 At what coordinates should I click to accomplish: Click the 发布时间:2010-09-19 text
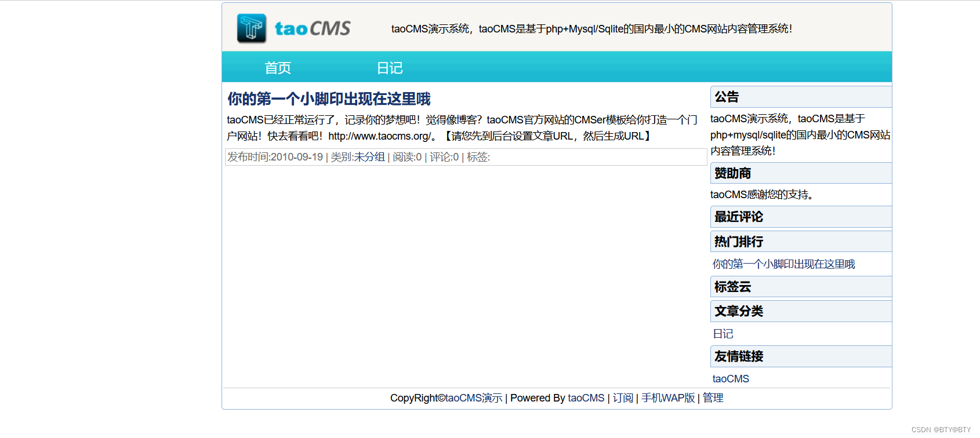(x=275, y=157)
